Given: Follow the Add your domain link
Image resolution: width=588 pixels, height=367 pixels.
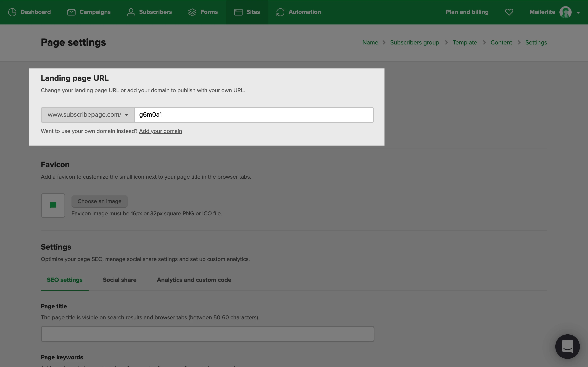Looking at the screenshot, I should click(x=160, y=131).
